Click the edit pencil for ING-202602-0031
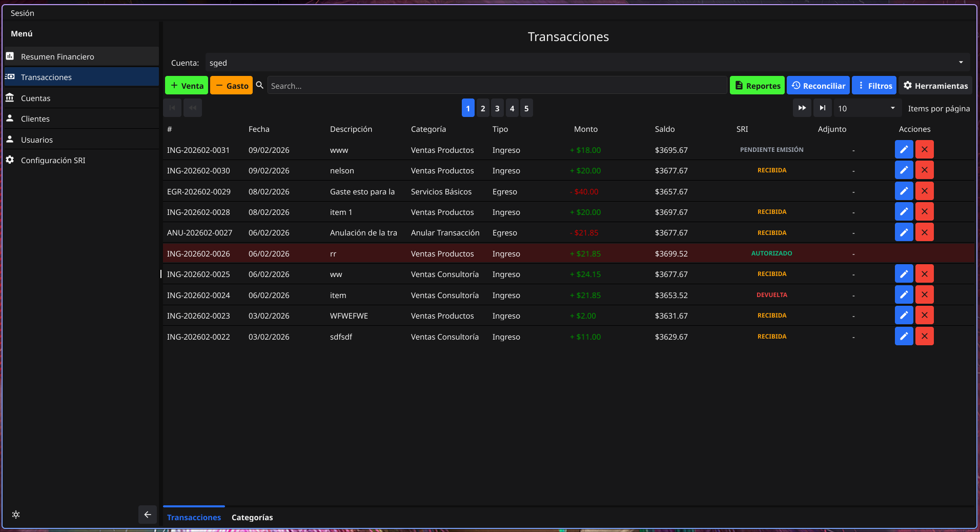Viewport: 980px width, 532px height. [x=904, y=150]
